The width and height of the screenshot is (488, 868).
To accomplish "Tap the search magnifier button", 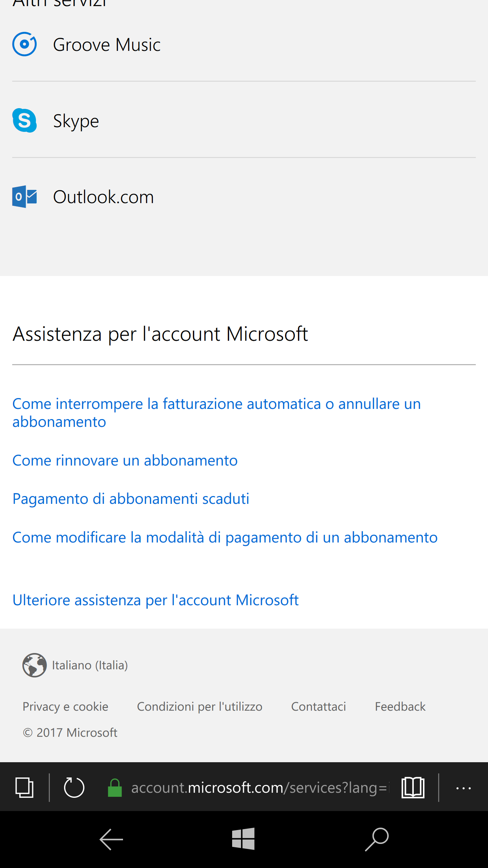I will click(377, 840).
